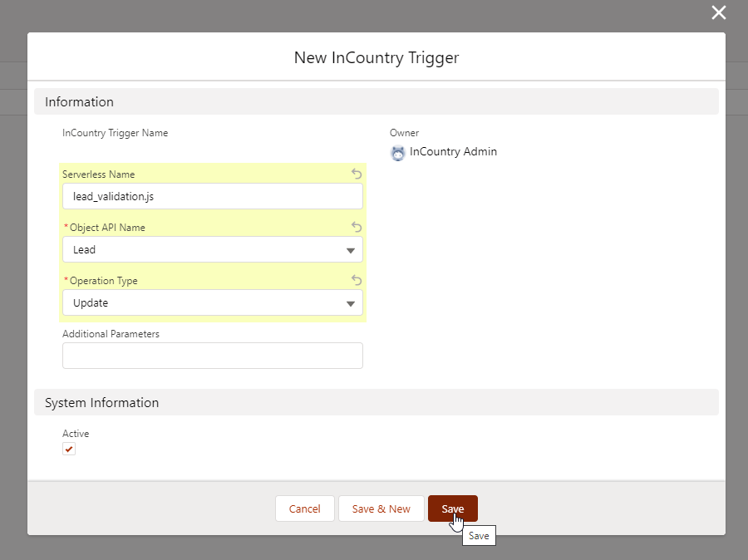Click the Serverless Name input containing lead_validation.js

(212, 196)
